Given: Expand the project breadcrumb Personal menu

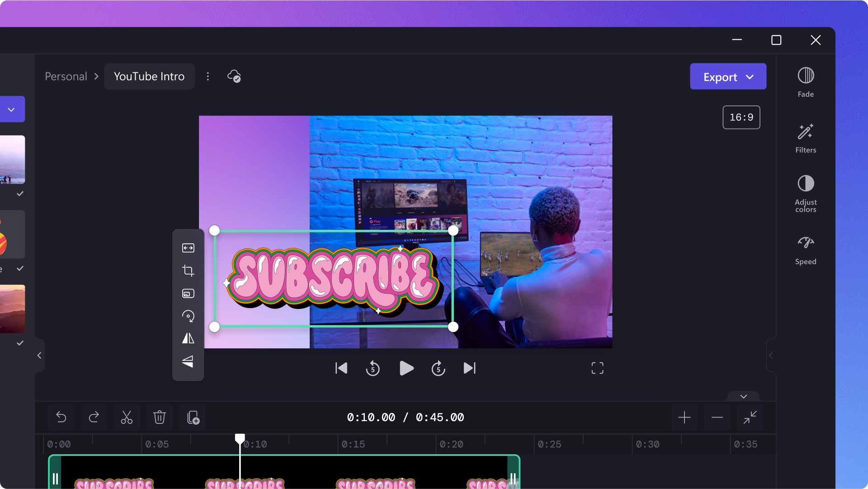Looking at the screenshot, I should pyautogui.click(x=66, y=76).
